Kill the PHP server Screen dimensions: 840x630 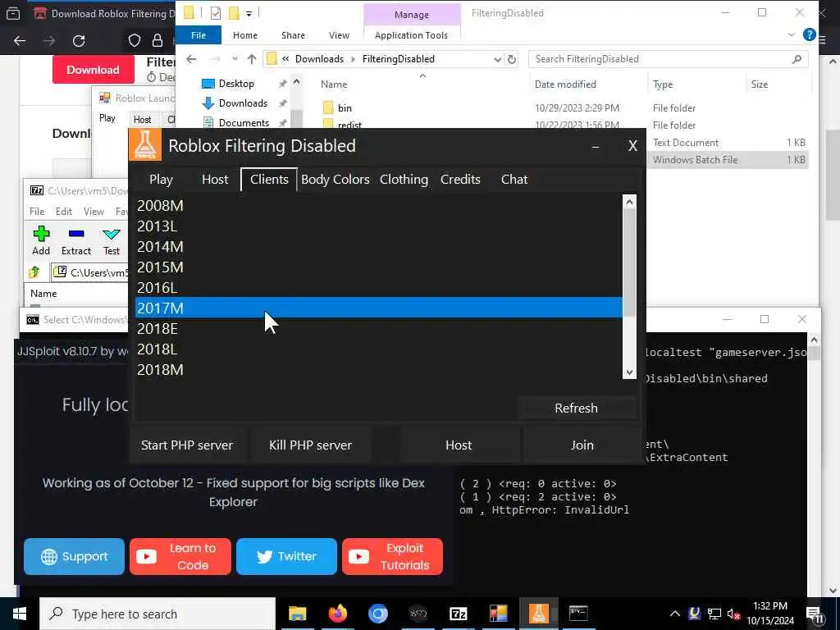[x=310, y=445]
